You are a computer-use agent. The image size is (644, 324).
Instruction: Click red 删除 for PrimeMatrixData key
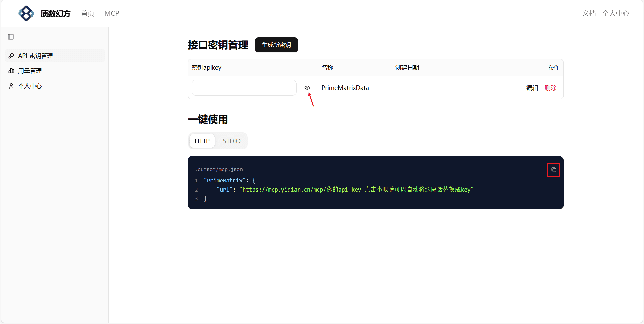click(x=550, y=88)
